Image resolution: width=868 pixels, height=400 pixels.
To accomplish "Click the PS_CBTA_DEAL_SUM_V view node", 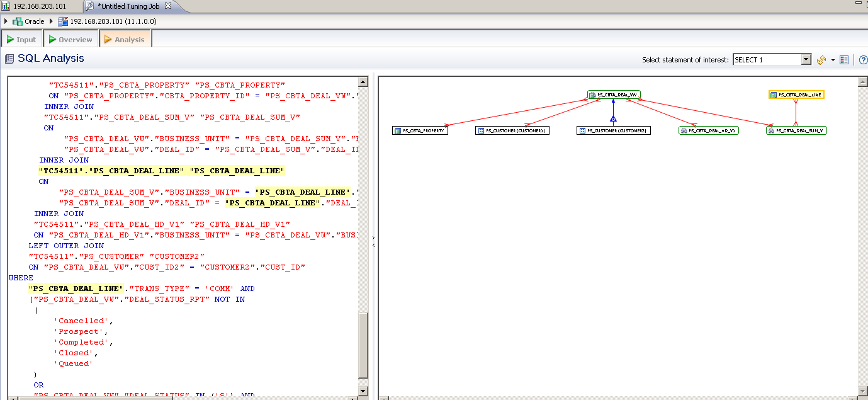I will [796, 130].
